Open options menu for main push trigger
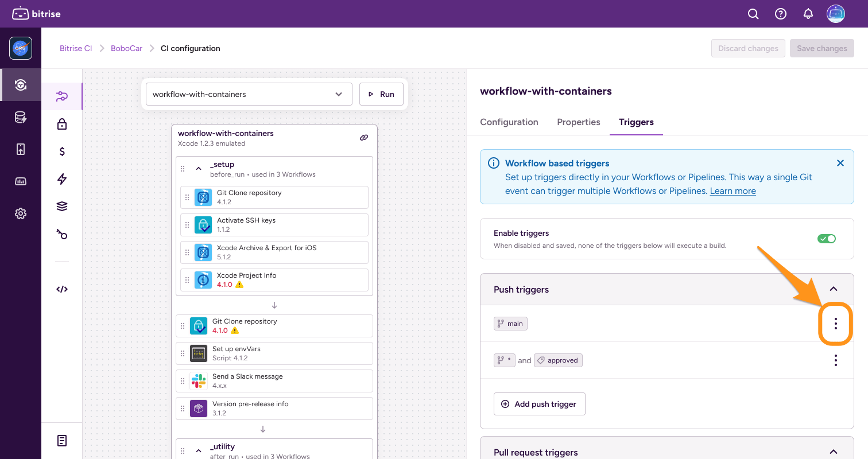 tap(836, 324)
